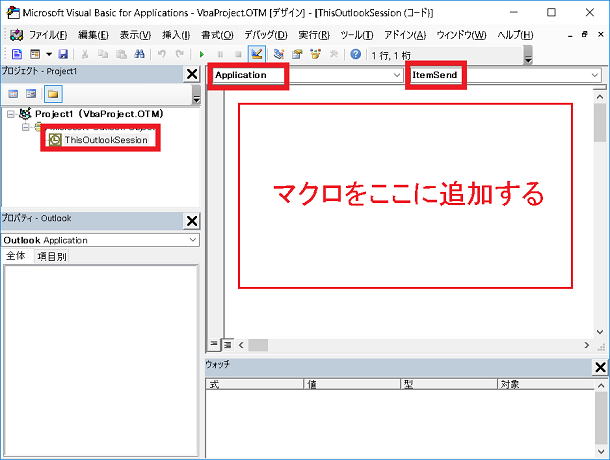This screenshot has width=610, height=460.
Task: Click the 式 column header in Watch pane
Action: 254,385
